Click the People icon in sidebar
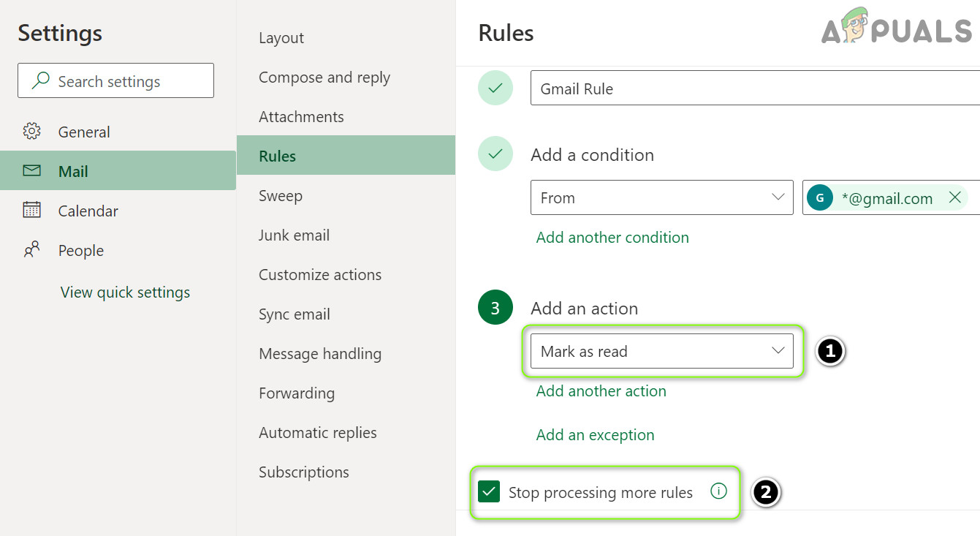 [x=31, y=250]
